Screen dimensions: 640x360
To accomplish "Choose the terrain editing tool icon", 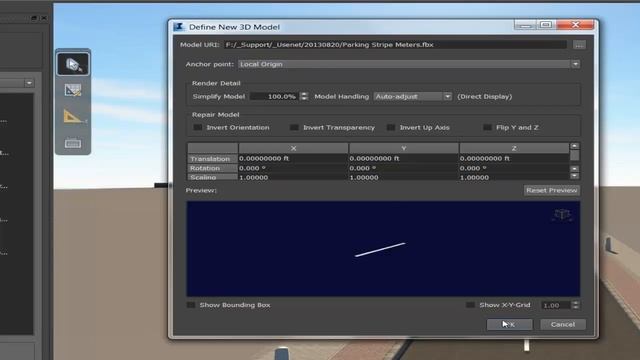I will 73,90.
